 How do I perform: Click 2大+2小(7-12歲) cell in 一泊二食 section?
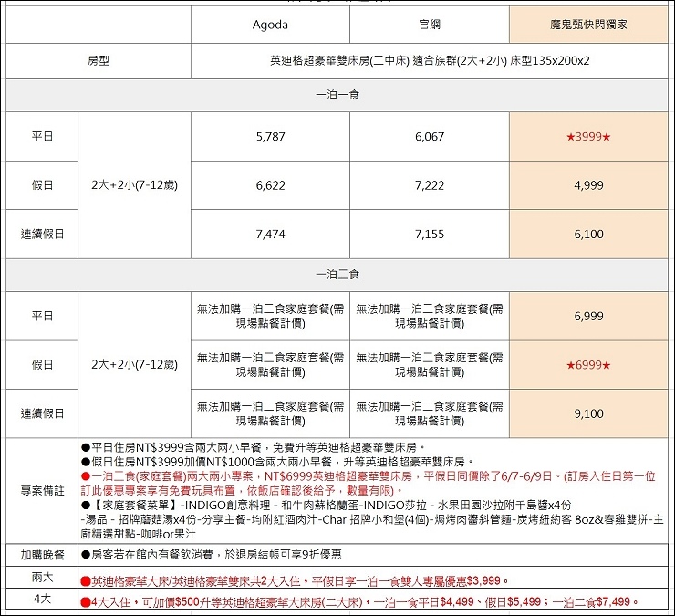coord(134,365)
